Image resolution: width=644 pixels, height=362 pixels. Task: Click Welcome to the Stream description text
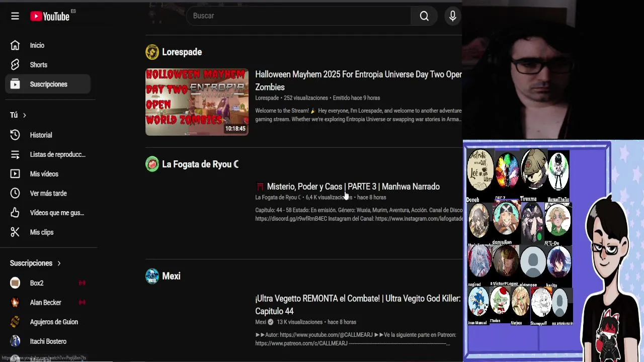[282, 111]
